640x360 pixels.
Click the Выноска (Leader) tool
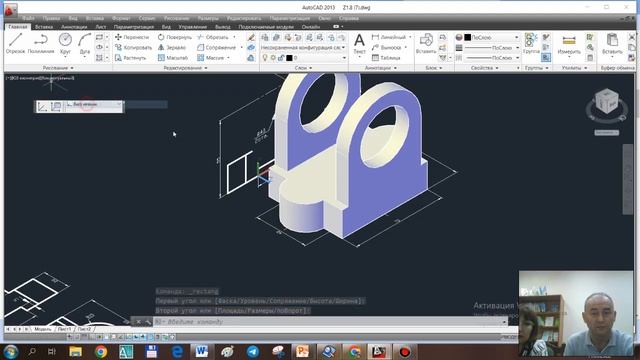387,47
